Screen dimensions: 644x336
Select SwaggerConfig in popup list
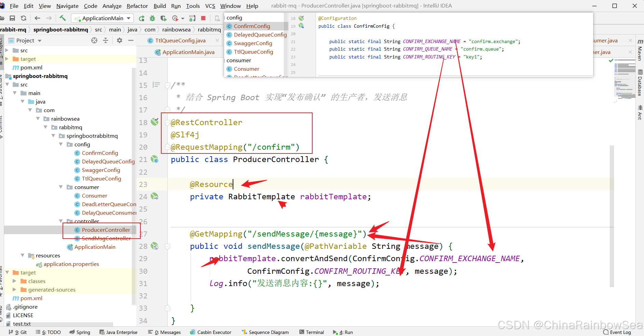[x=253, y=43]
